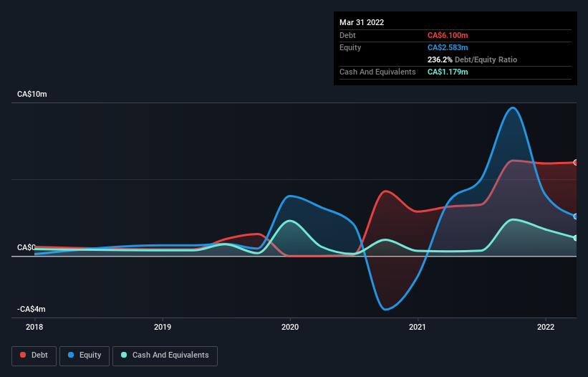This screenshot has height=377, width=588.
Task: Click the 2018 x-axis label
Action: point(34,327)
